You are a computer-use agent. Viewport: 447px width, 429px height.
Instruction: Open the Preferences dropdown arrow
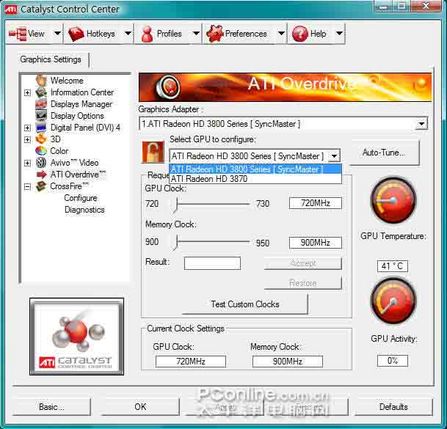[281, 33]
